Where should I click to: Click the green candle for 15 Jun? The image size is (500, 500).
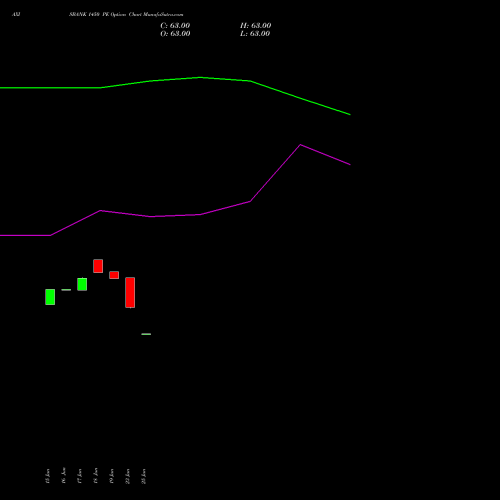point(50,297)
